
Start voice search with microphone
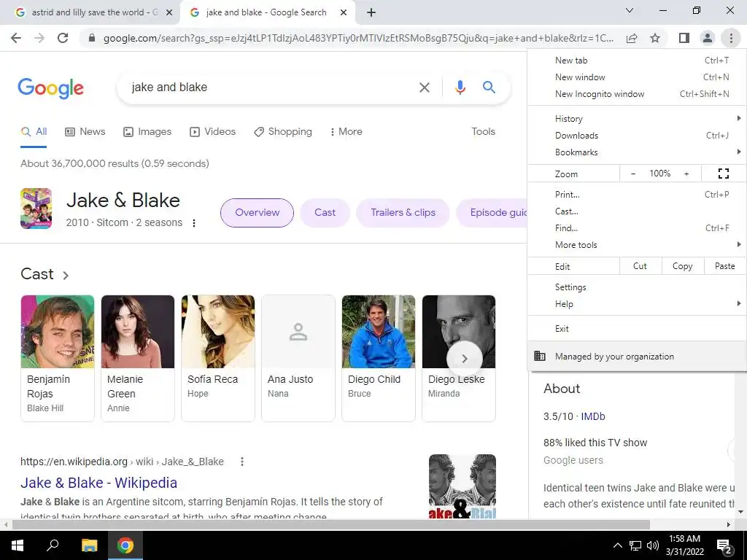tap(460, 87)
